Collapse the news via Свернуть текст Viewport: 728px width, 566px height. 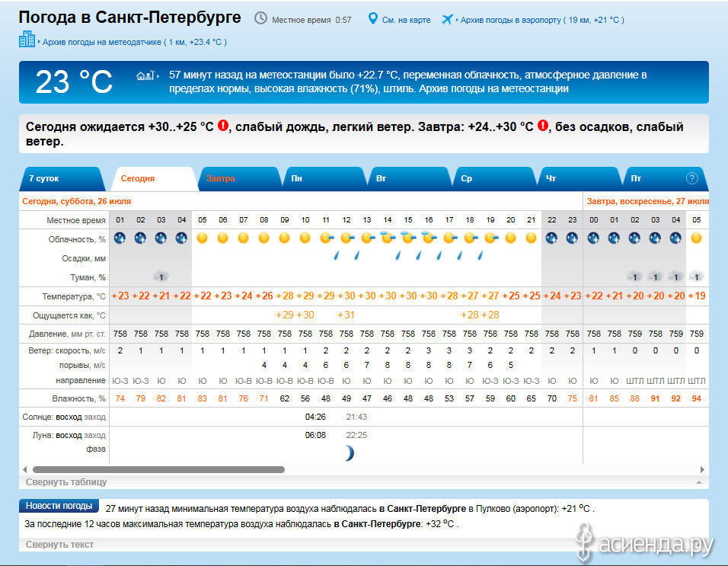[x=59, y=544]
